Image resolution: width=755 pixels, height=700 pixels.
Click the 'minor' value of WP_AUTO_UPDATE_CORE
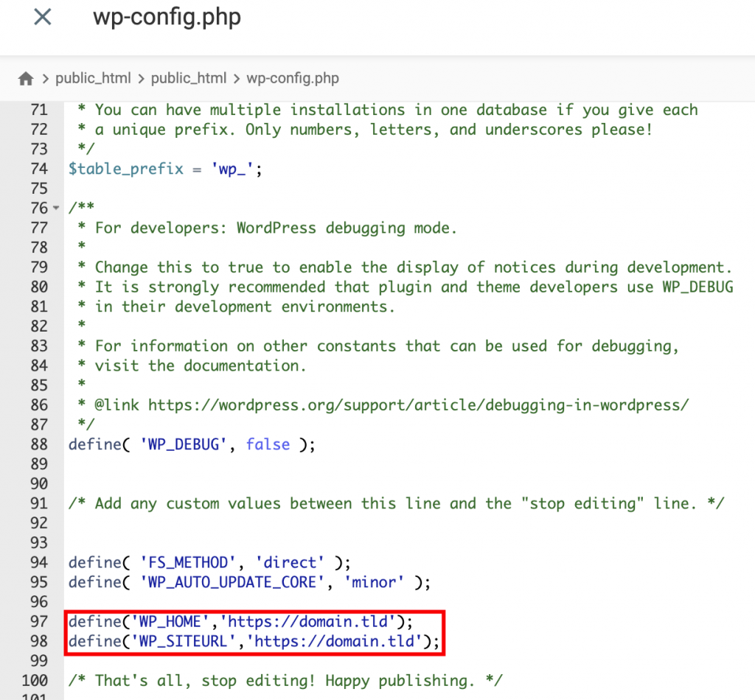pyautogui.click(x=374, y=582)
